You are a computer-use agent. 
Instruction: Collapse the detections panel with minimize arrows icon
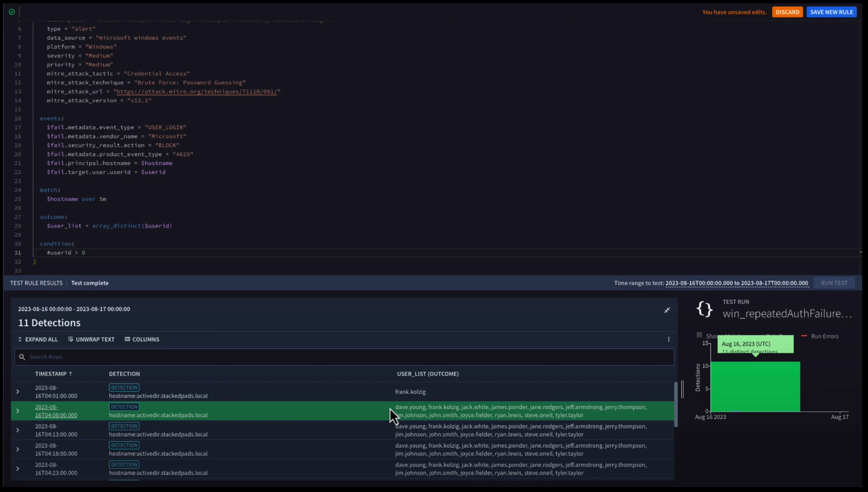pyautogui.click(x=667, y=310)
